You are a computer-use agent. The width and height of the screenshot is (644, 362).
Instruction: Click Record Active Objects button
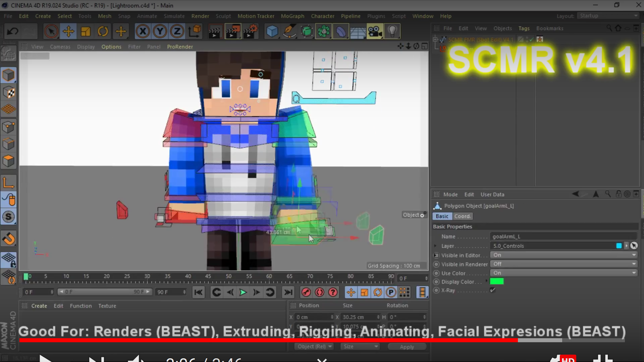tap(306, 293)
